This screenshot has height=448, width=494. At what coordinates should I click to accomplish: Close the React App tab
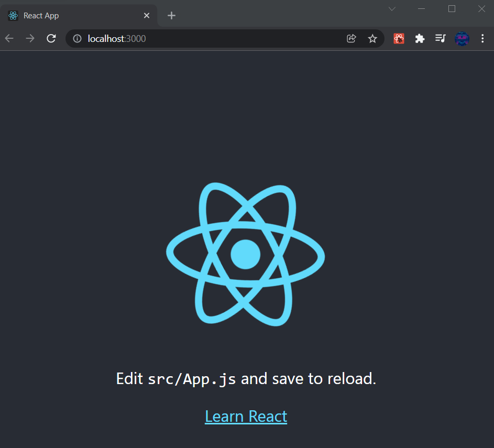point(147,15)
